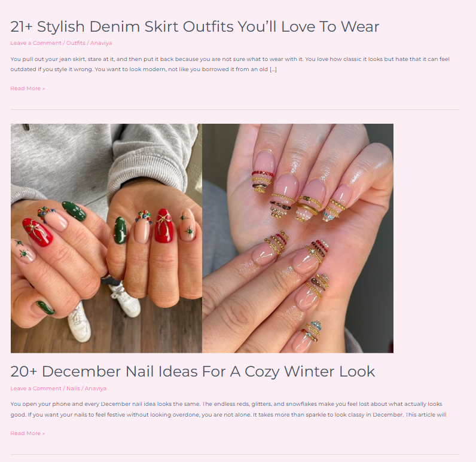Click the [...] ellipsis ending the denim excerpt

click(x=273, y=69)
